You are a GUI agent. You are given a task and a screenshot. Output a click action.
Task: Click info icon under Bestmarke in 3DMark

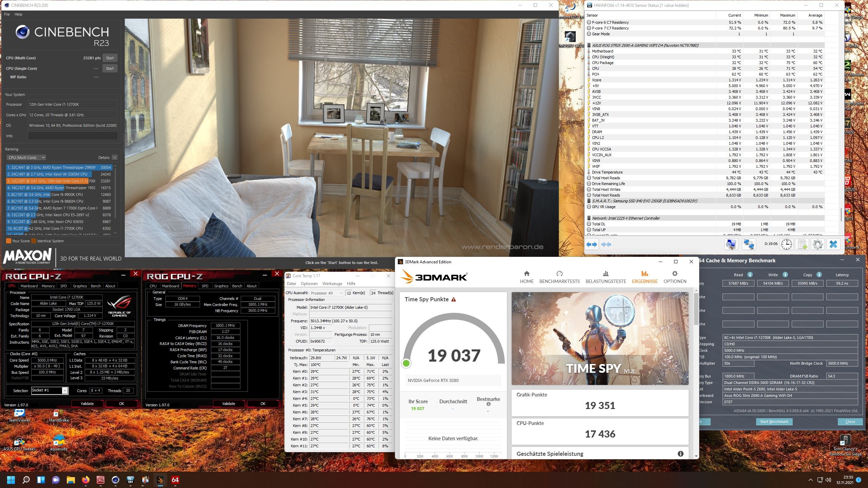pos(488,404)
